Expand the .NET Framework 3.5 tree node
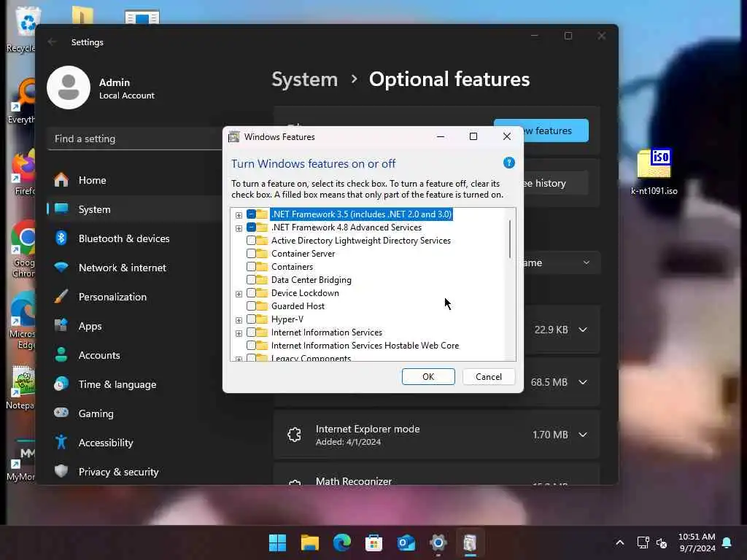Screen dimensions: 747x560 pyautogui.click(x=239, y=215)
